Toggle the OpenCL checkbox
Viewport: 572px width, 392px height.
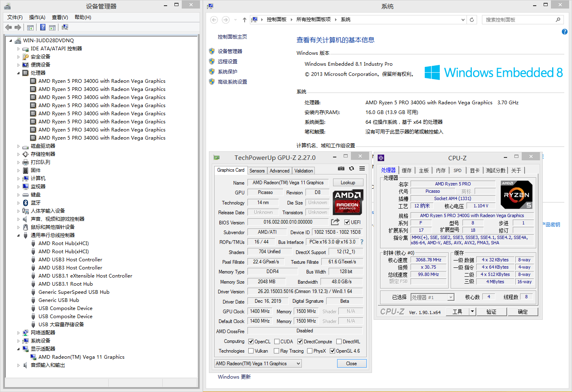point(251,341)
